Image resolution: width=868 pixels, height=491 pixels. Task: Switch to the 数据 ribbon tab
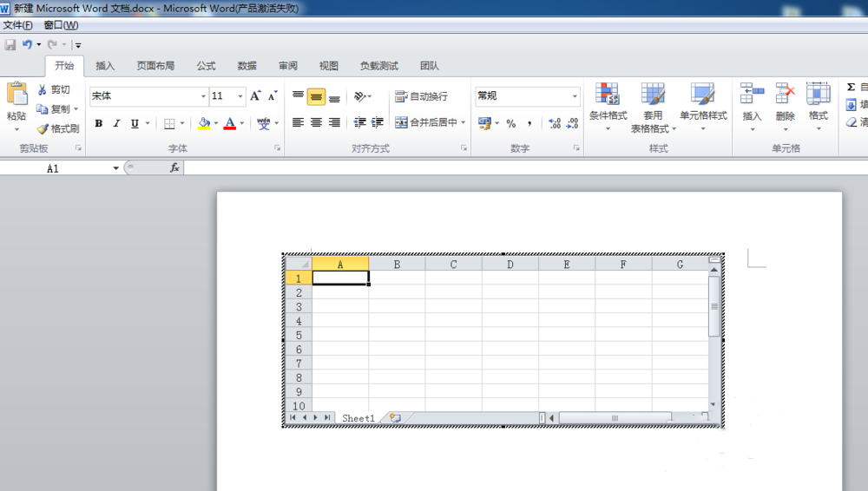tap(247, 66)
